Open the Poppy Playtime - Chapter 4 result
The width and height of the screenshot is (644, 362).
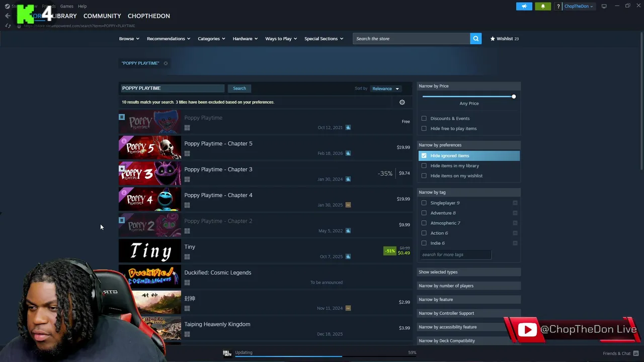[265, 200]
